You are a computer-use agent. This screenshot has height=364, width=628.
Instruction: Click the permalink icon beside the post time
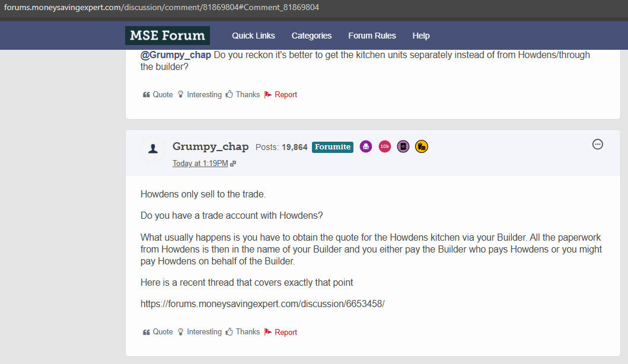point(233,164)
